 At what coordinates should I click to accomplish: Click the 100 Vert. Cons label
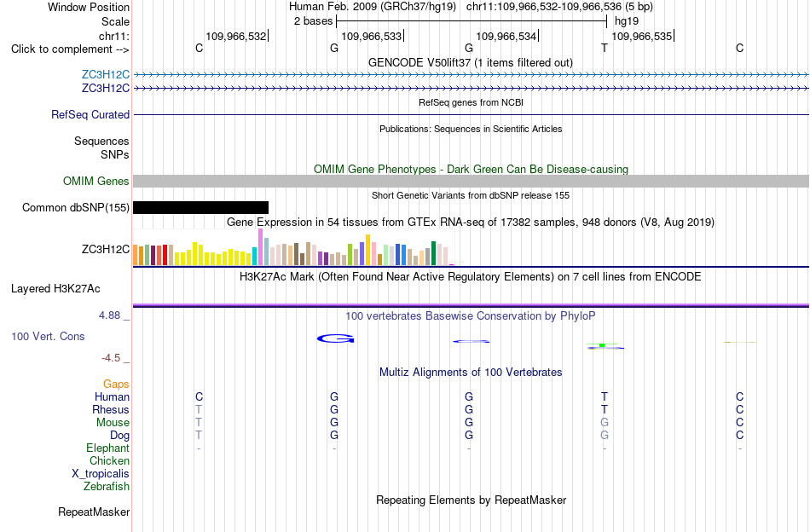(48, 336)
